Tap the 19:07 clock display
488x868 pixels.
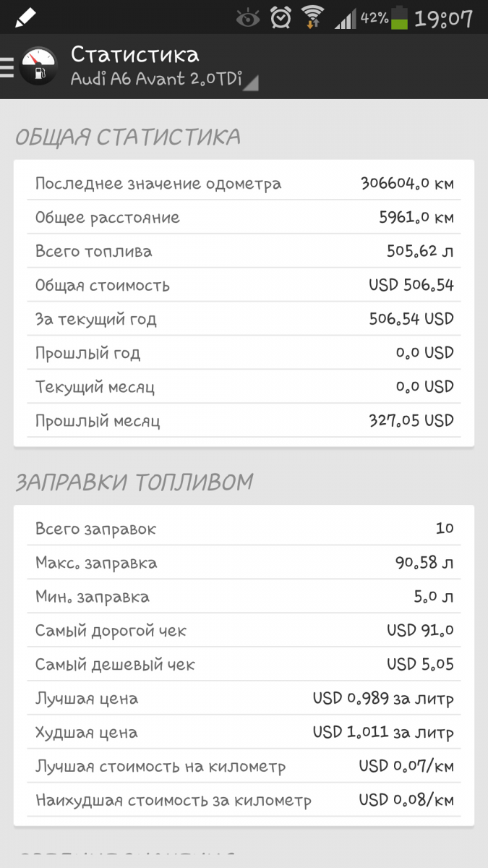[444, 18]
